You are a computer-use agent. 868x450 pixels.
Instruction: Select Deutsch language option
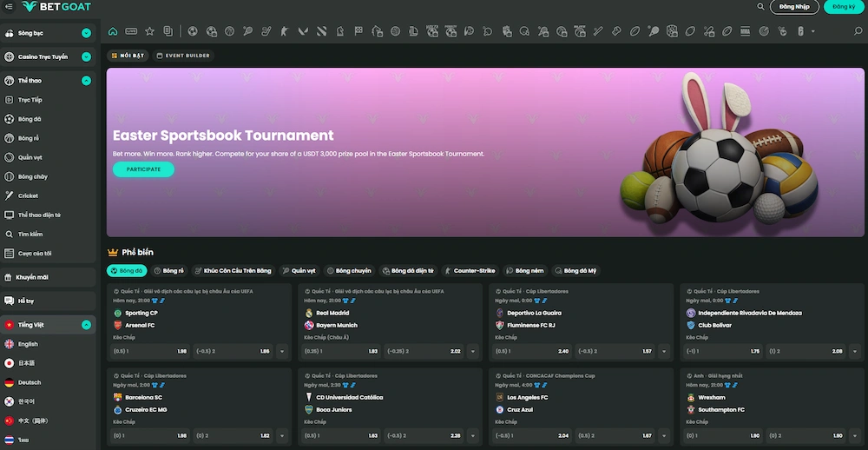[29, 382]
